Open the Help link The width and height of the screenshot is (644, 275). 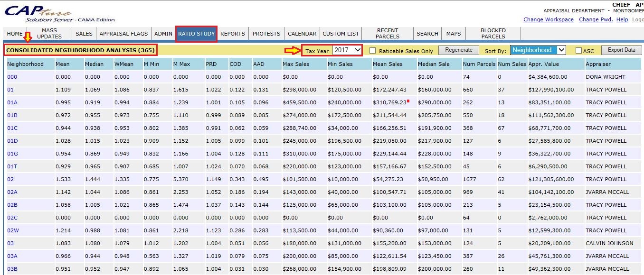pyautogui.click(x=622, y=19)
